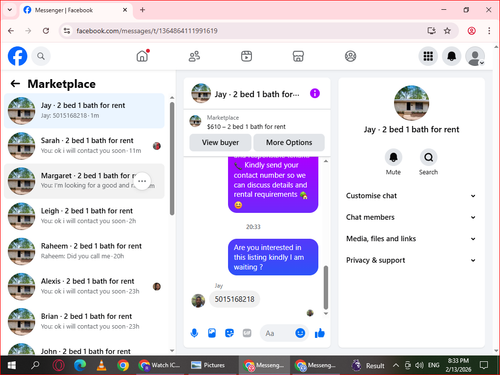500x375 pixels.
Task: Show hidden system tray icons
Action: [x=396, y=365]
